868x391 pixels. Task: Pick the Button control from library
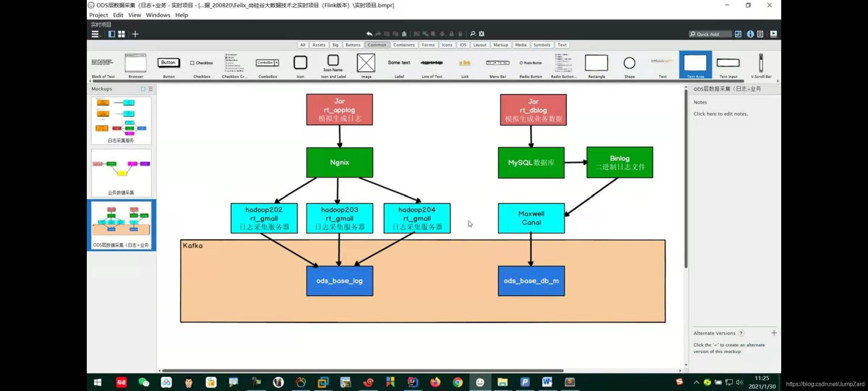169,66
